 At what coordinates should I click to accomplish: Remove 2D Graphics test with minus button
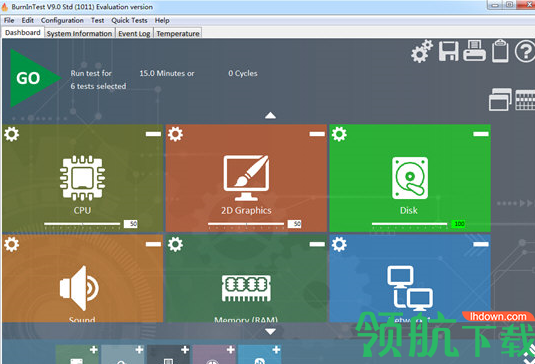coord(317,134)
